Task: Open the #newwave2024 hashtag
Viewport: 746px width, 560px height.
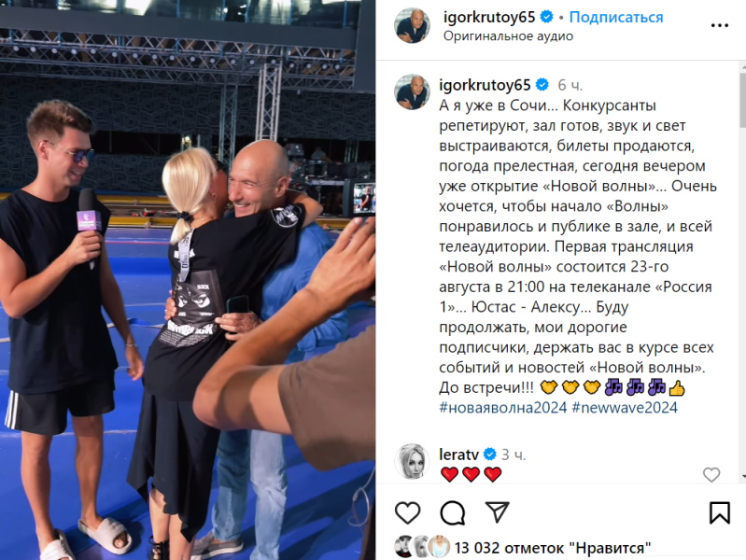Action: (x=625, y=408)
